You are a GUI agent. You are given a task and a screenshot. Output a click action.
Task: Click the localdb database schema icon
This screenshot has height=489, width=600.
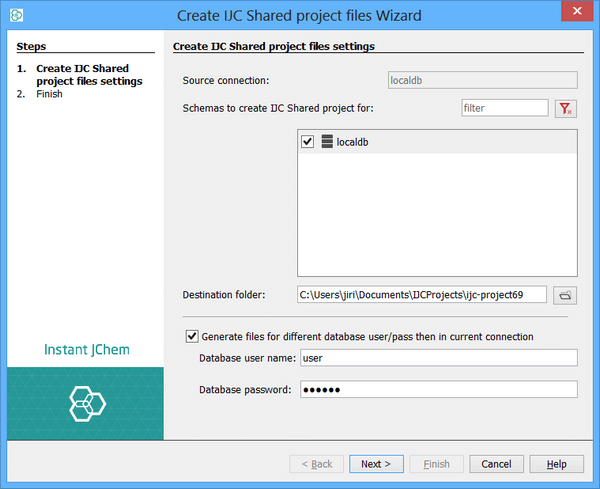coord(327,143)
